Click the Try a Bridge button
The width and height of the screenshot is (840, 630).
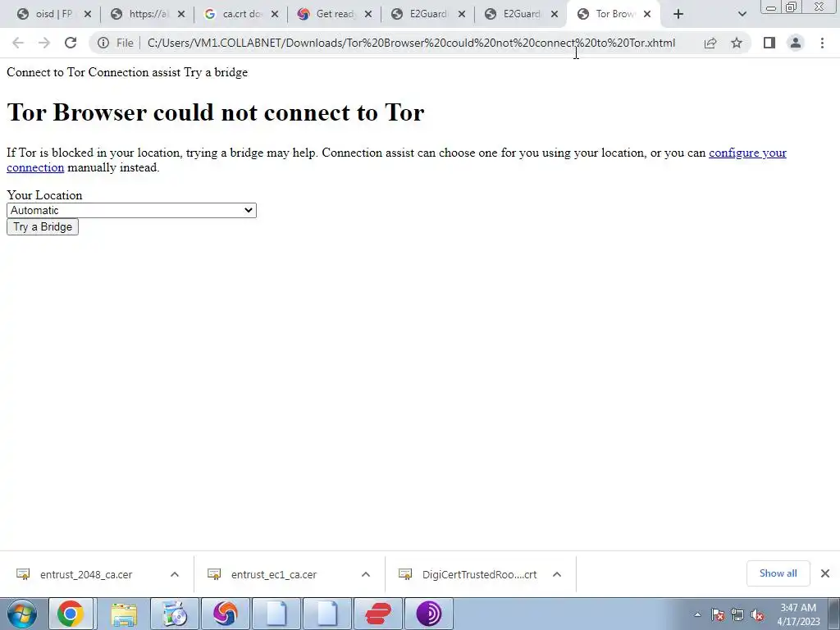[43, 226]
